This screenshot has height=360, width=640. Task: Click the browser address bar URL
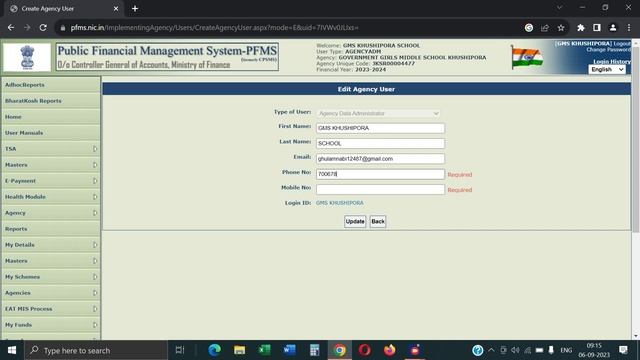tap(214, 28)
